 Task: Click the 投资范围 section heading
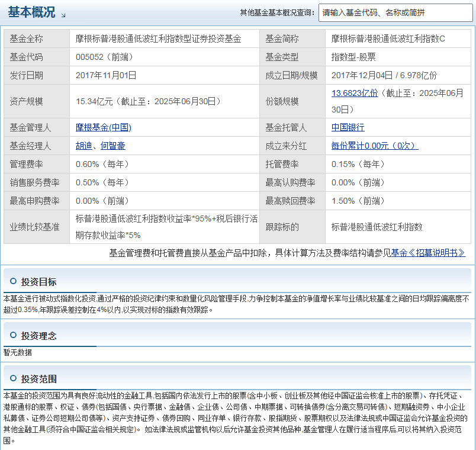point(38,379)
